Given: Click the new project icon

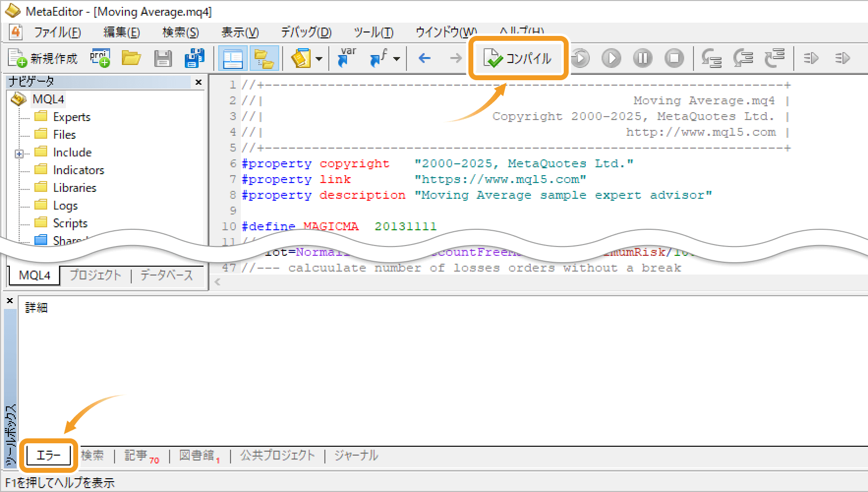Looking at the screenshot, I should coord(100,59).
